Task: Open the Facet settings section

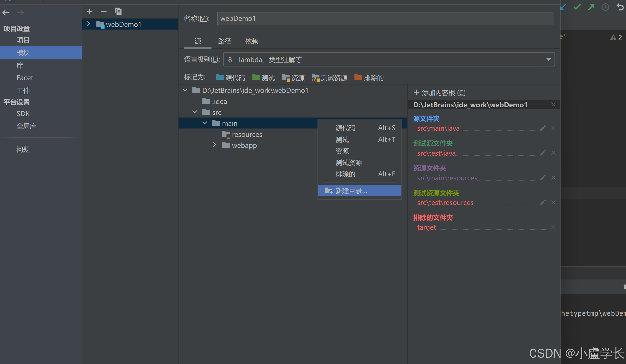Action: click(25, 78)
